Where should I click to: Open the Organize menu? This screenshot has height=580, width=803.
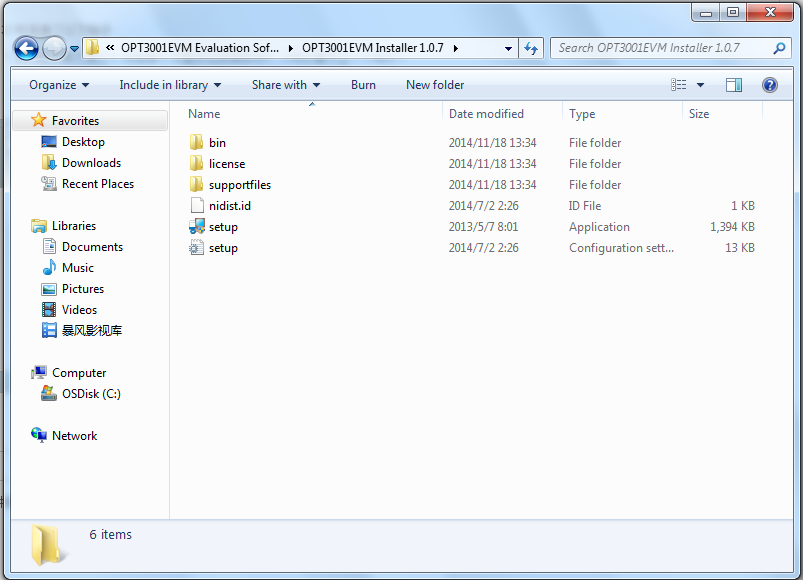point(59,85)
